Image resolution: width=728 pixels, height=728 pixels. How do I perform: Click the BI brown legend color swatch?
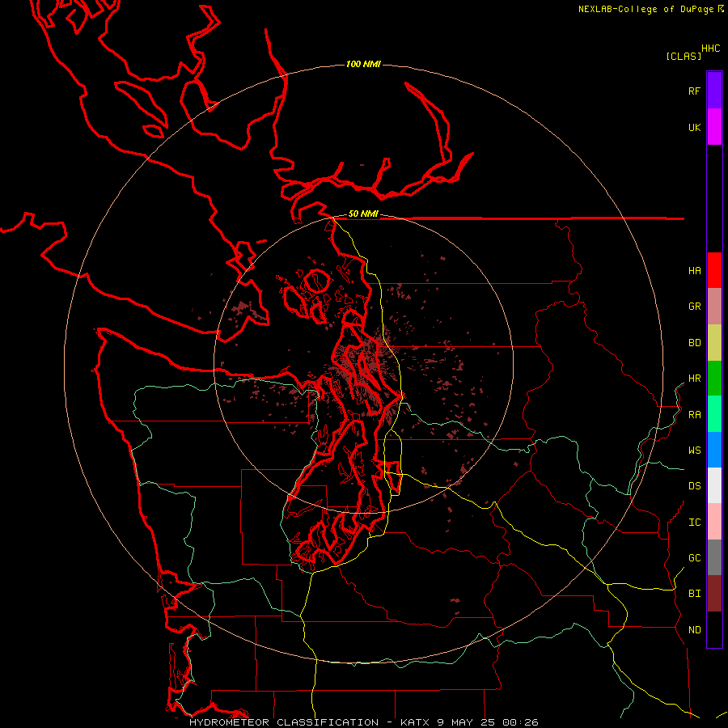tap(714, 594)
